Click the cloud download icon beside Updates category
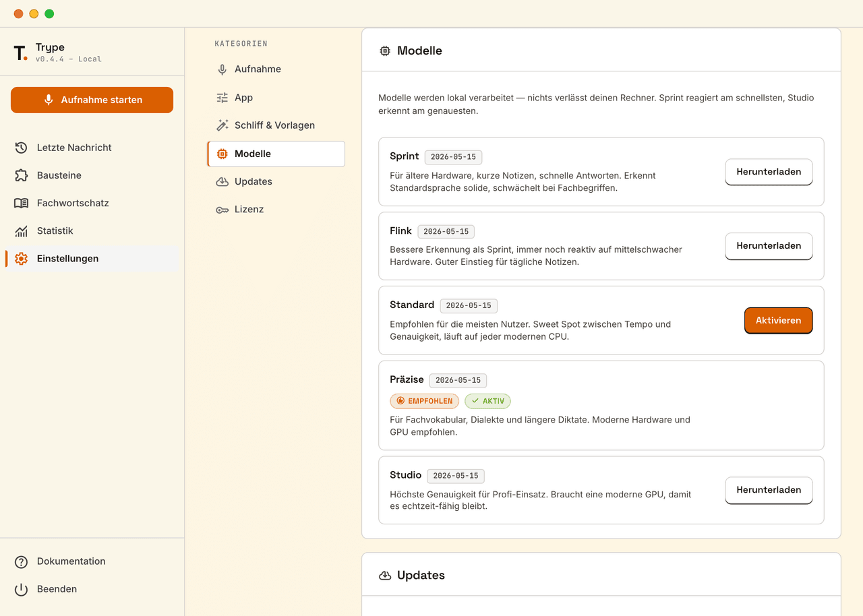This screenshot has height=616, width=863. tap(222, 181)
